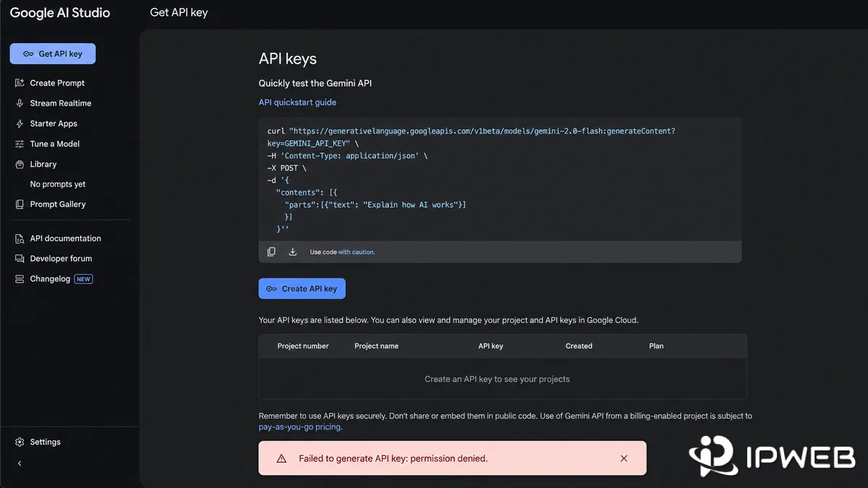Image resolution: width=868 pixels, height=488 pixels.
Task: Click the Starter Apps lightning icon
Action: (20, 124)
